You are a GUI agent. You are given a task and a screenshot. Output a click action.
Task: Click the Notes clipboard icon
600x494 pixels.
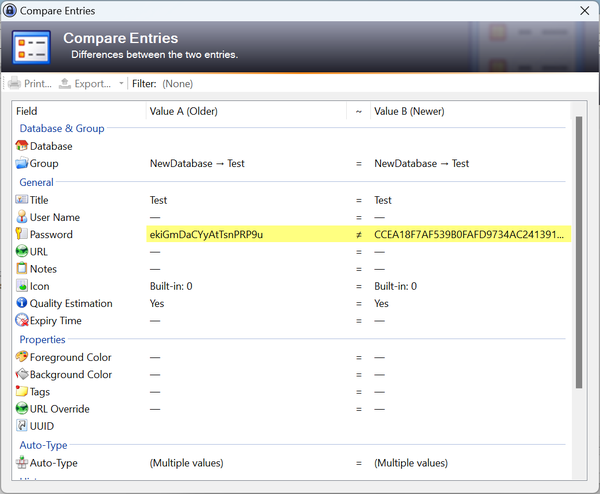pyautogui.click(x=22, y=268)
